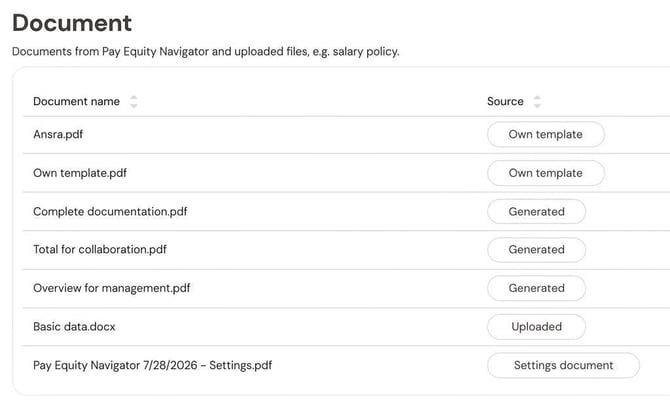
Task: Click the Settings document badge
Action: click(x=563, y=366)
